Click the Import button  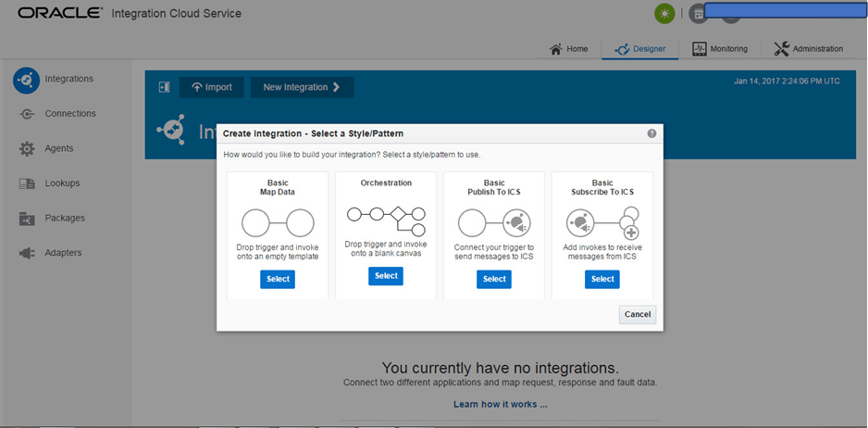click(x=212, y=87)
